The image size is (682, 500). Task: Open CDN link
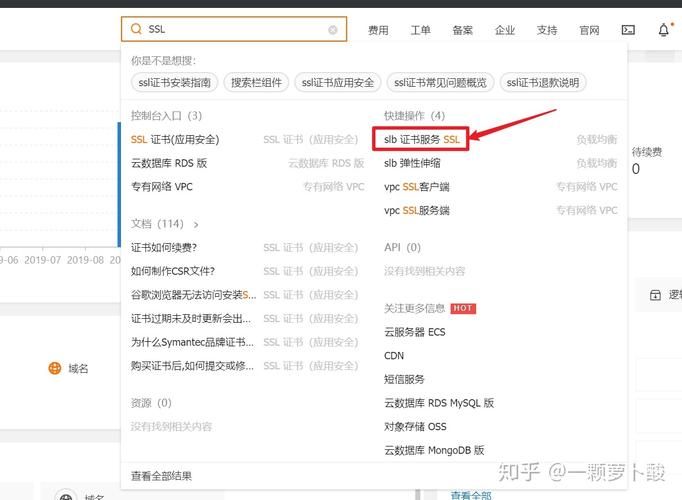point(394,356)
